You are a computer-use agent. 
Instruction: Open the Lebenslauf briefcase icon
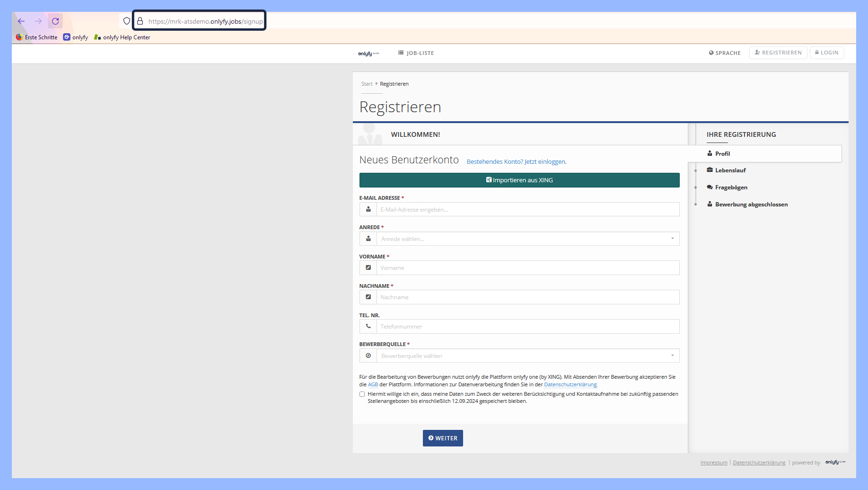[710, 170]
